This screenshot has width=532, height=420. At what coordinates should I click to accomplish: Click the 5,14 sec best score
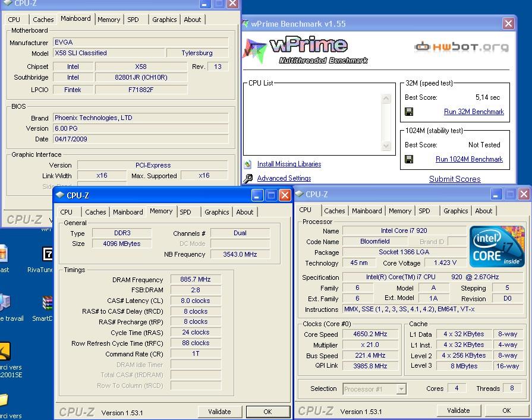point(487,97)
